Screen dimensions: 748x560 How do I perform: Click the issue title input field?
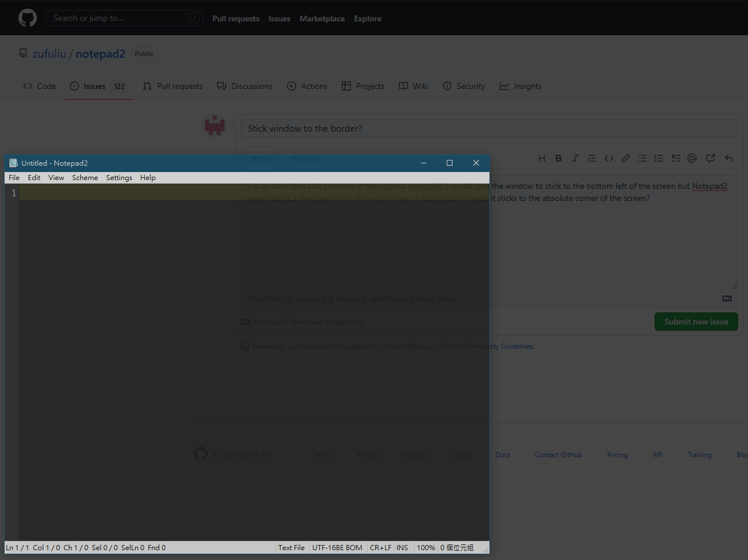[489, 128]
